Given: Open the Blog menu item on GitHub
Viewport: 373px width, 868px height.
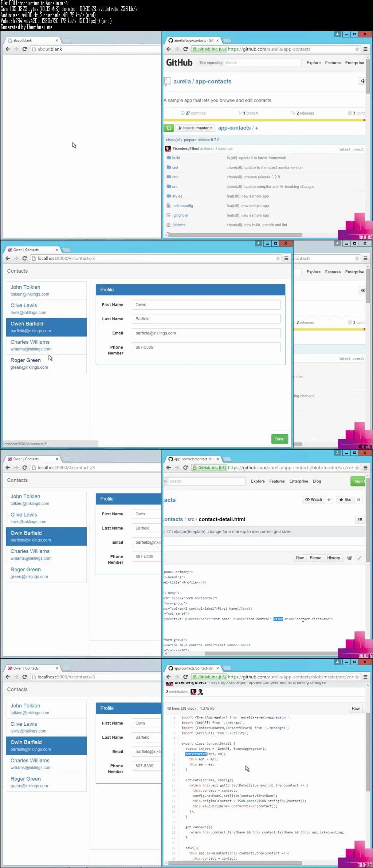Looking at the screenshot, I should 317,481.
